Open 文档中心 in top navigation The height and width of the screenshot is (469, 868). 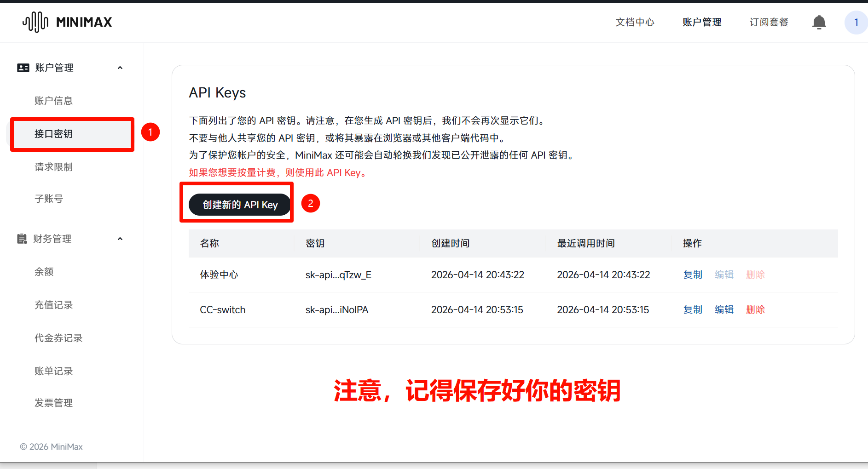click(635, 22)
